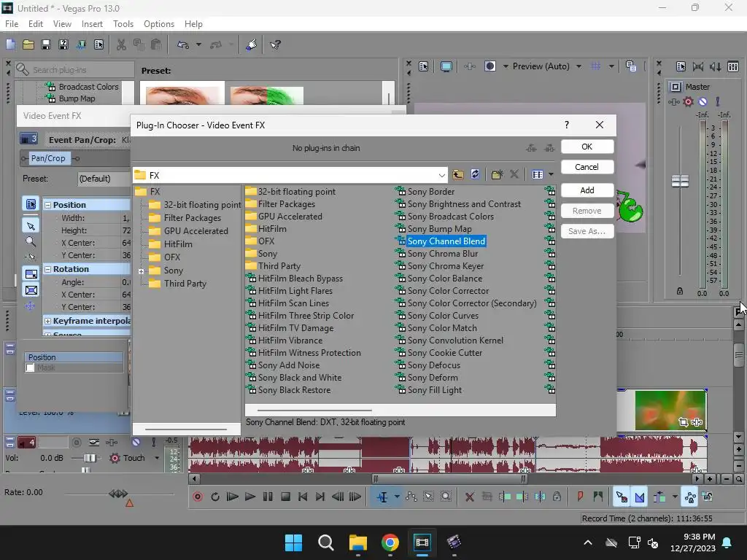Select the Third Party folder in tree
The height and width of the screenshot is (560, 747).
pos(185,284)
